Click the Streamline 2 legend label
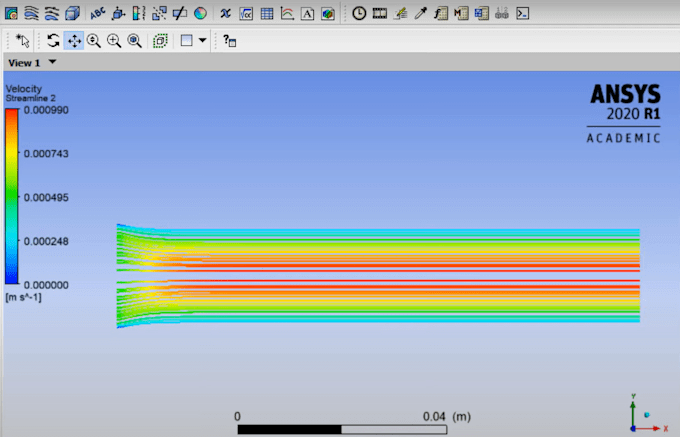 30,98
